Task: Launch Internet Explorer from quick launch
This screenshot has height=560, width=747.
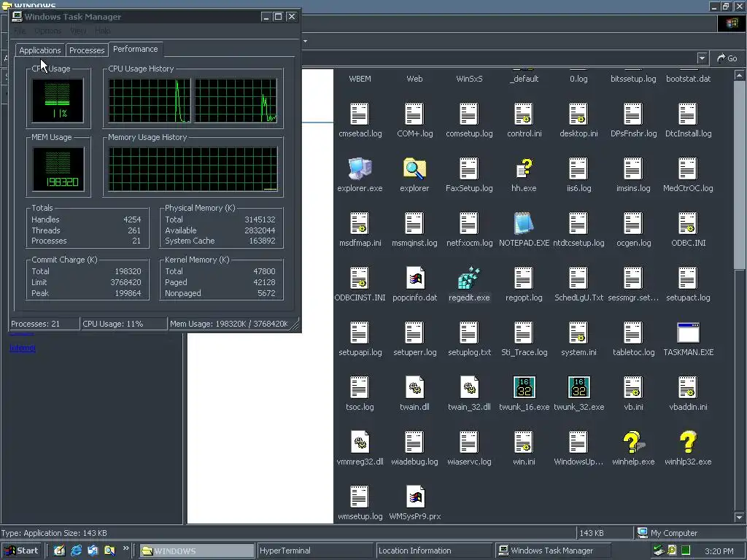Action: point(76,551)
